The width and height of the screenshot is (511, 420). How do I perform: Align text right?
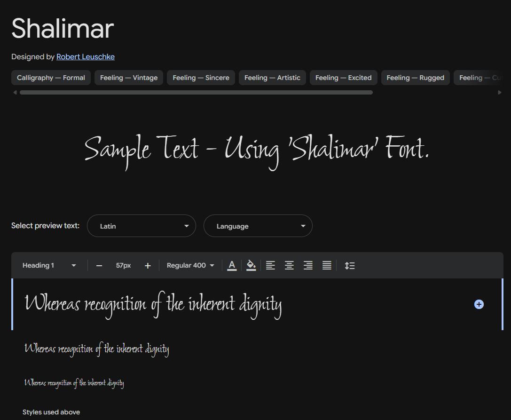308,265
